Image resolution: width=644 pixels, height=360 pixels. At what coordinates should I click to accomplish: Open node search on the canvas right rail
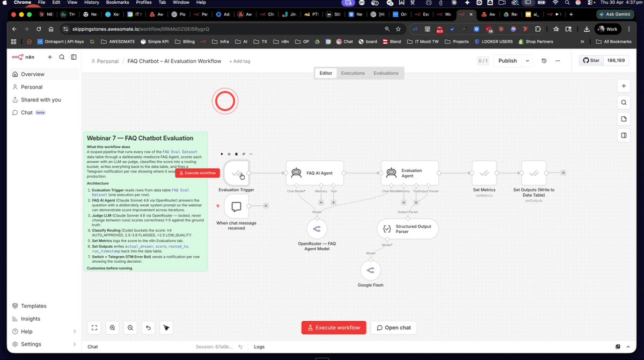point(624,102)
